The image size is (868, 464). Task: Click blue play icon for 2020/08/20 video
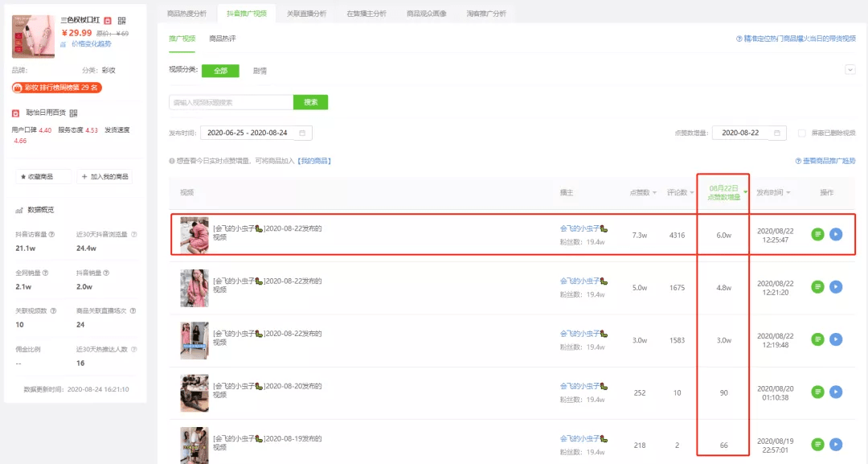pos(836,392)
